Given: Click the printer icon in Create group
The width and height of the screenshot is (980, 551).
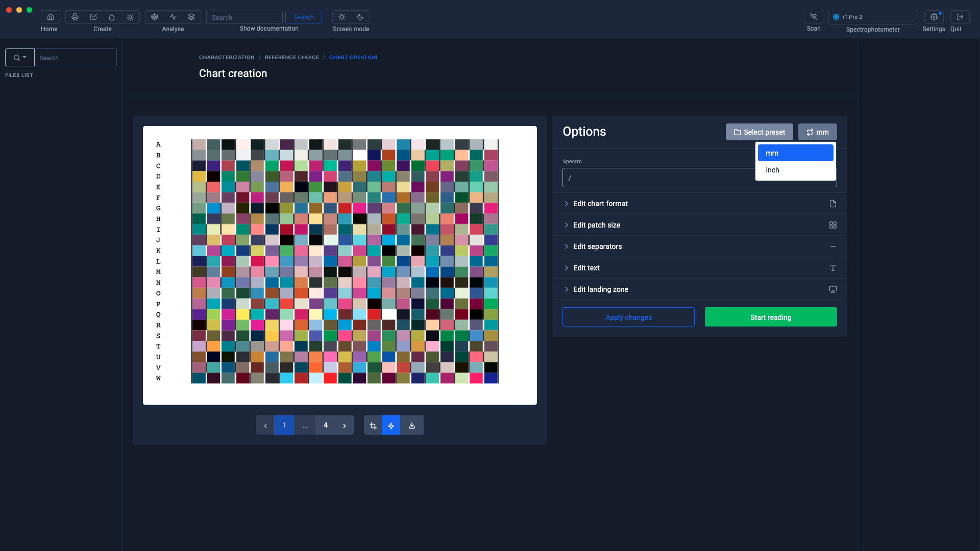Looking at the screenshot, I should point(75,17).
